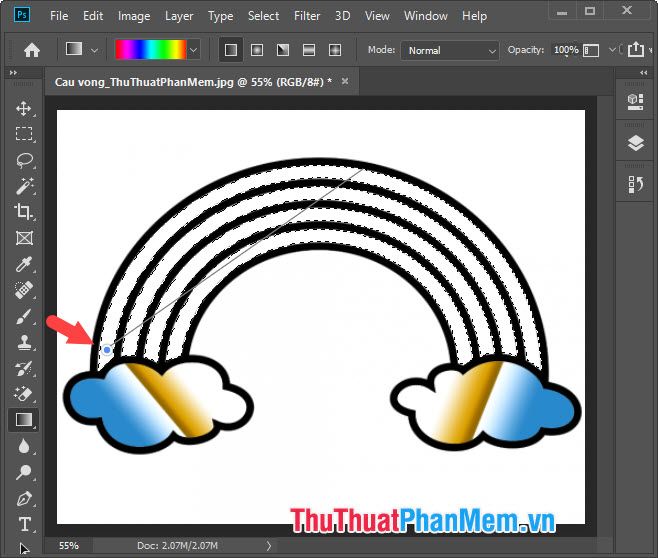Open the Gradient tool preset dropdown

[94, 50]
